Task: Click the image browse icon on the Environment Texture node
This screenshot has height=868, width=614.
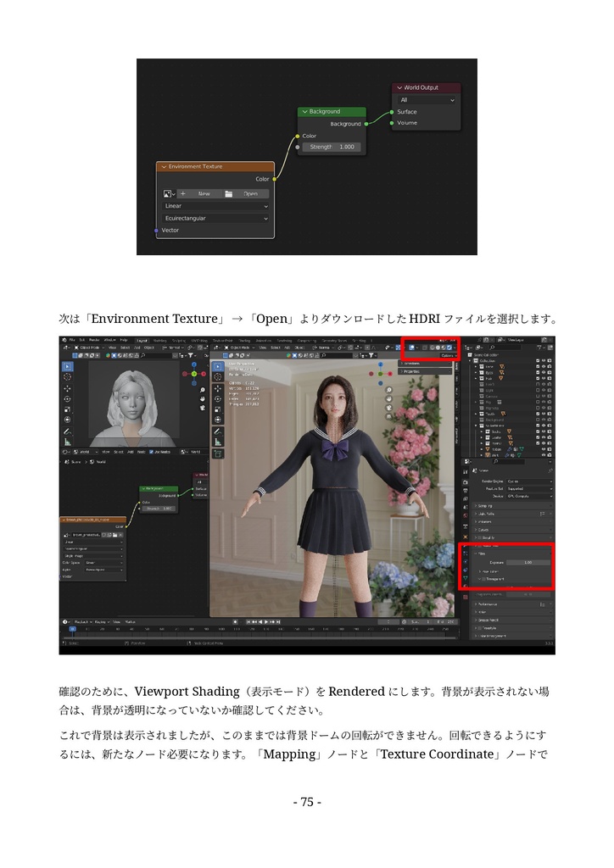Action: [x=168, y=194]
